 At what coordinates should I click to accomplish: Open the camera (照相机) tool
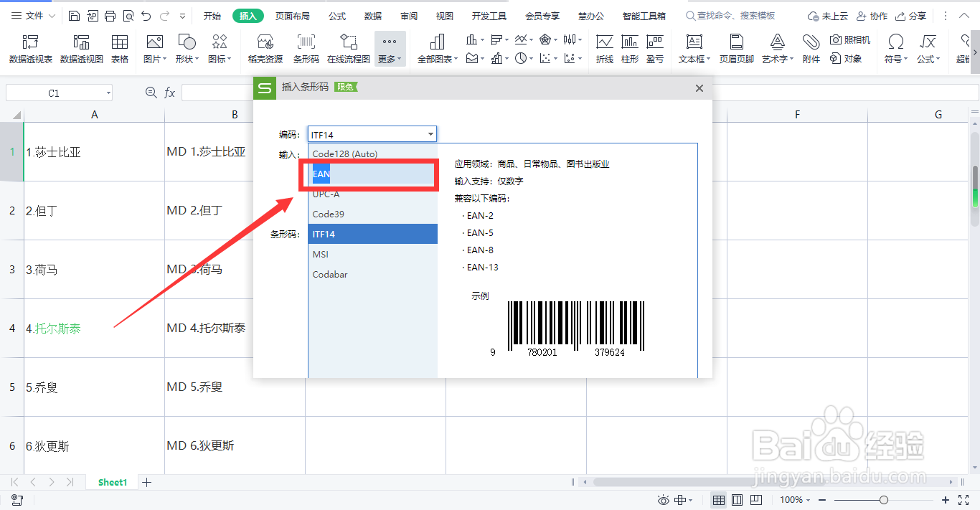click(850, 40)
